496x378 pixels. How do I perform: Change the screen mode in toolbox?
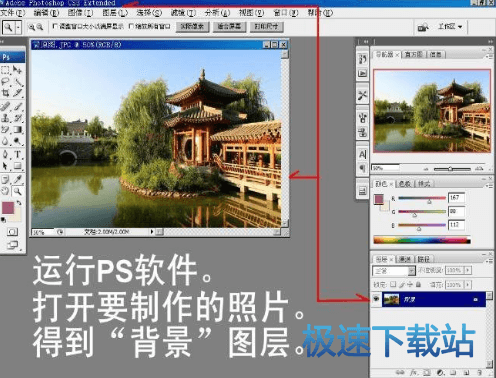click(13, 245)
